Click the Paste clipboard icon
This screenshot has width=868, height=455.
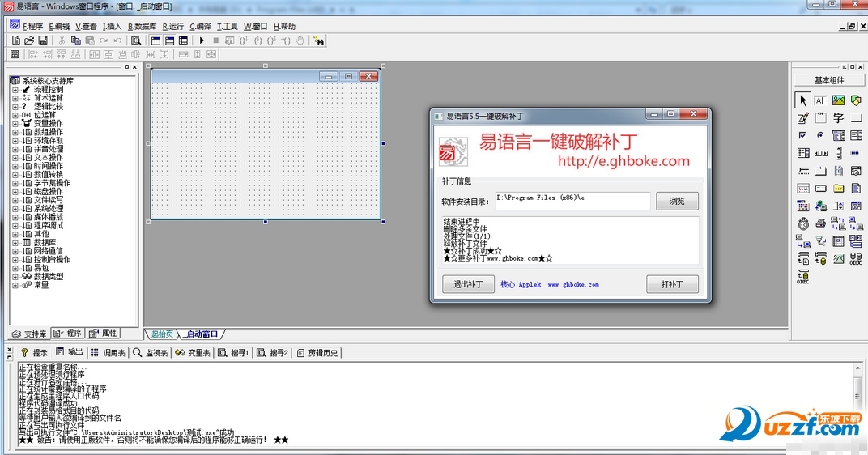[x=90, y=40]
